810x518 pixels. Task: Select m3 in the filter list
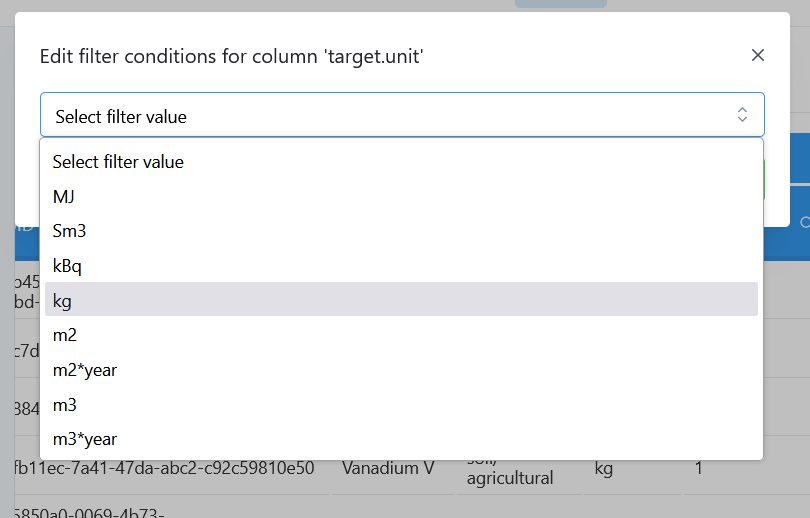pos(401,405)
